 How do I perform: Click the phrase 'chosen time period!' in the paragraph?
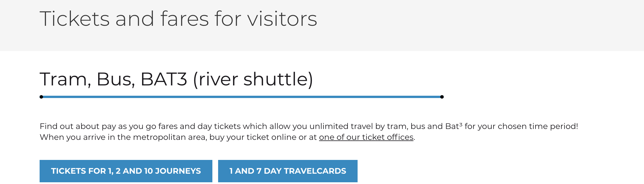click(538, 126)
